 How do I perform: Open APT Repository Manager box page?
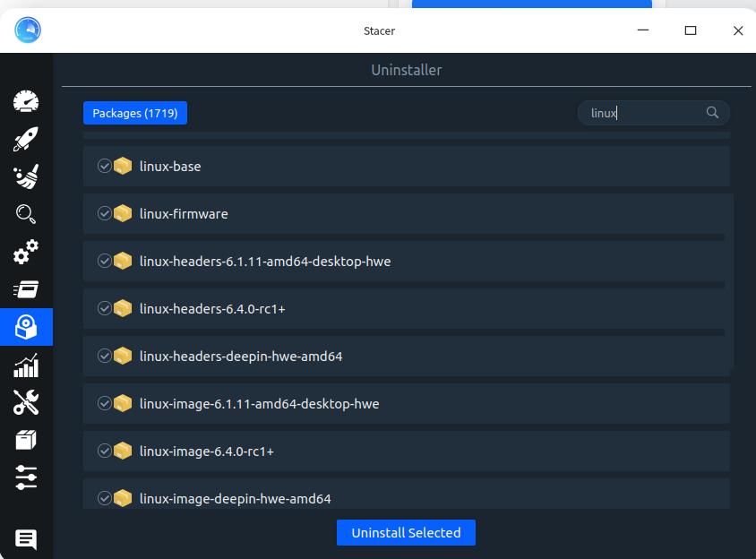(26, 440)
